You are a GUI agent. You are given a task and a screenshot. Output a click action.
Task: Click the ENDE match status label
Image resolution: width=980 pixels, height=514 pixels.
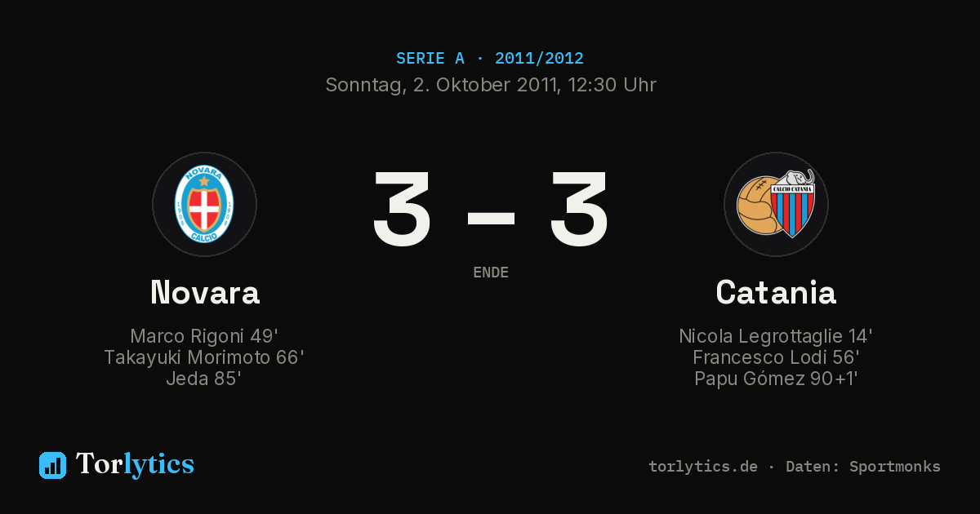coord(491,273)
